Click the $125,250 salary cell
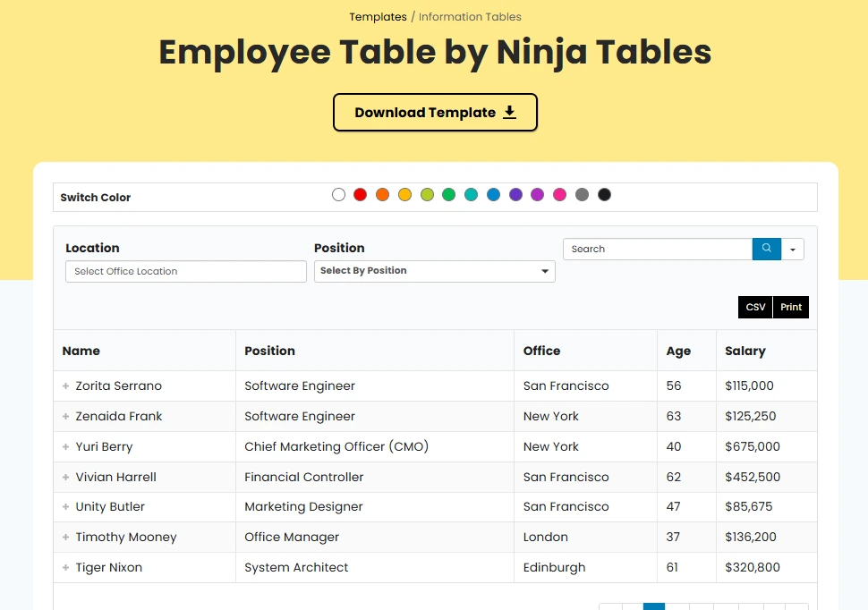The height and width of the screenshot is (610, 868). 767,416
